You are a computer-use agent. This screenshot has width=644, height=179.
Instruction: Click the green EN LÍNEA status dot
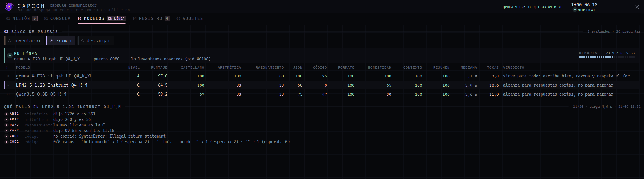click(10, 55)
